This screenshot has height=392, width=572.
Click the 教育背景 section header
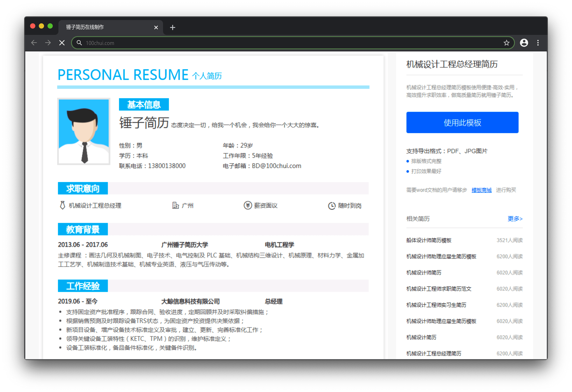click(83, 229)
